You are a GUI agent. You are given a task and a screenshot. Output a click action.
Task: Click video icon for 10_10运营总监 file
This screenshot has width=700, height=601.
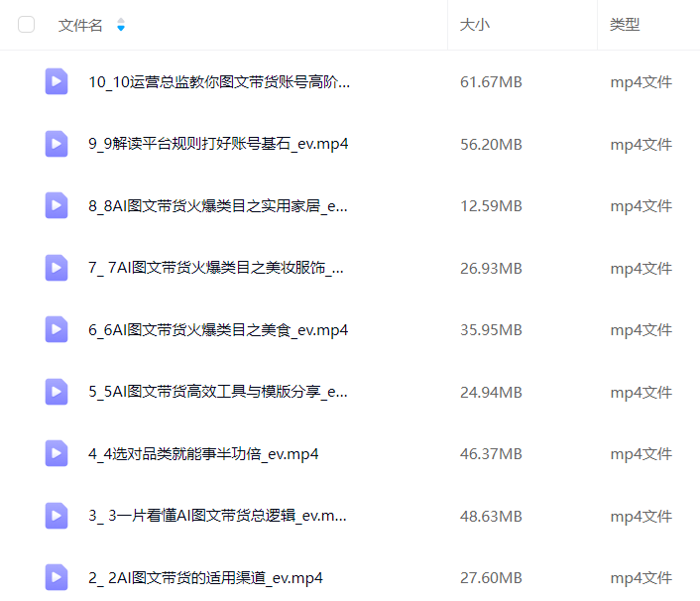pos(57,81)
